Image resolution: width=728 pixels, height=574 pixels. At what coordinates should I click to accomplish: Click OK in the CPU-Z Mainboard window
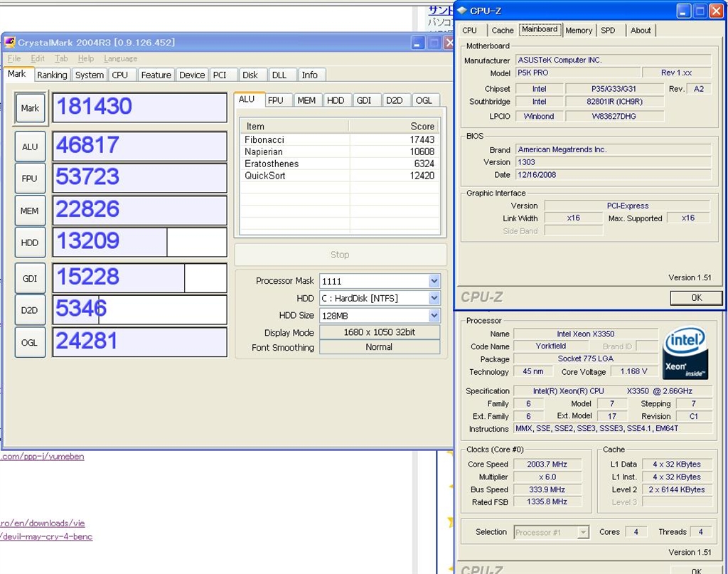[696, 298]
